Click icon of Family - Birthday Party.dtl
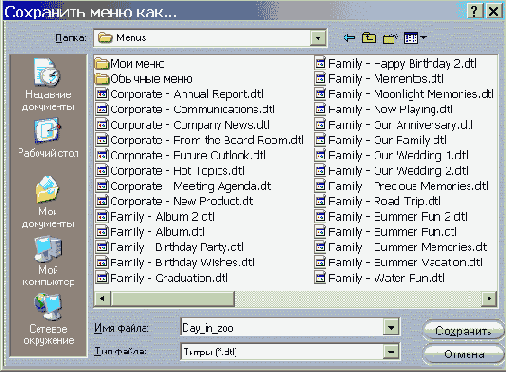 point(102,247)
